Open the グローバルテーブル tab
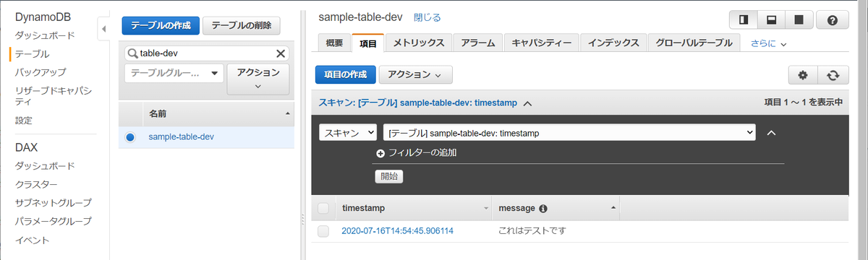The width and height of the screenshot is (868, 260). click(x=694, y=43)
